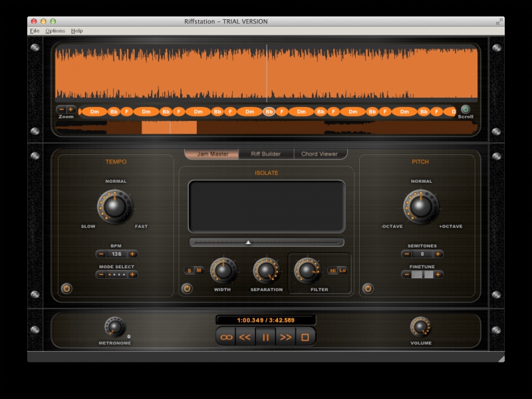Zoom out waveform with minus button
The height and width of the screenshot is (399, 532).
click(62, 109)
